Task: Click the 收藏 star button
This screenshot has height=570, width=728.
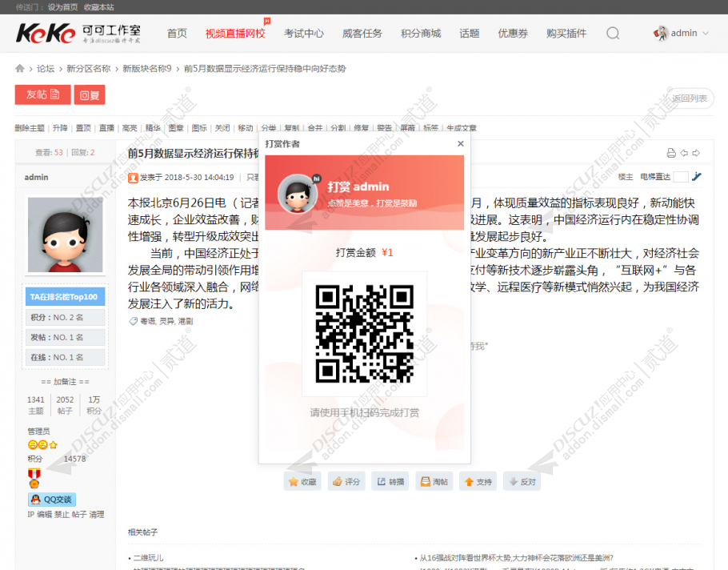Action: (302, 482)
